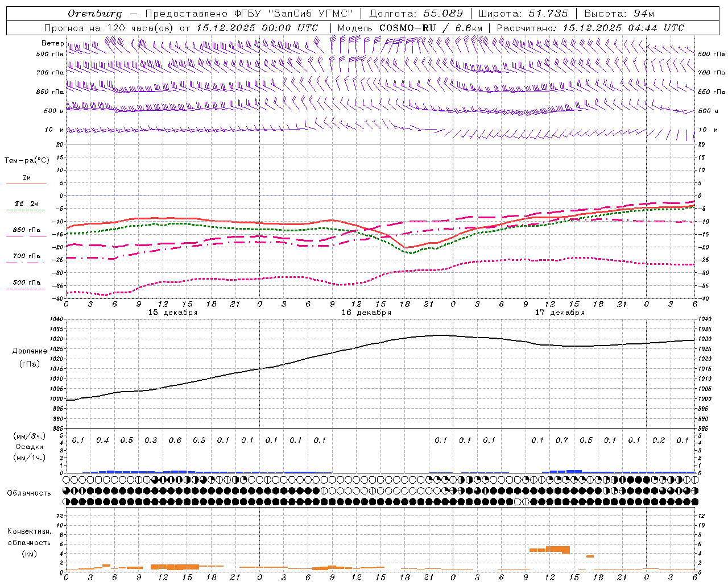The width and height of the screenshot is (728, 582).
Task: Select the (мм/1ч.) units label
Action: [30, 458]
